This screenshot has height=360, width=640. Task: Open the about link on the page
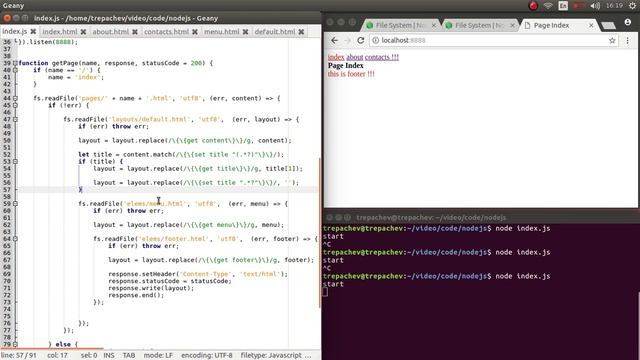pyautogui.click(x=355, y=57)
